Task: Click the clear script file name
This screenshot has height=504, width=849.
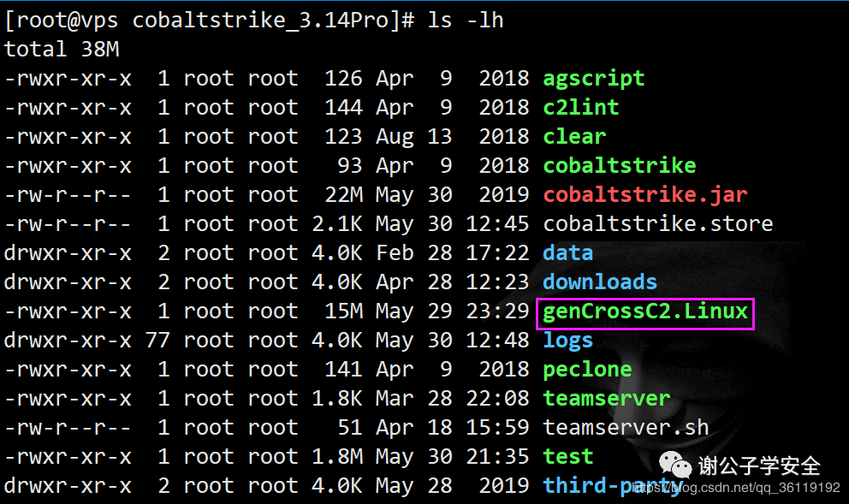Action: point(574,136)
